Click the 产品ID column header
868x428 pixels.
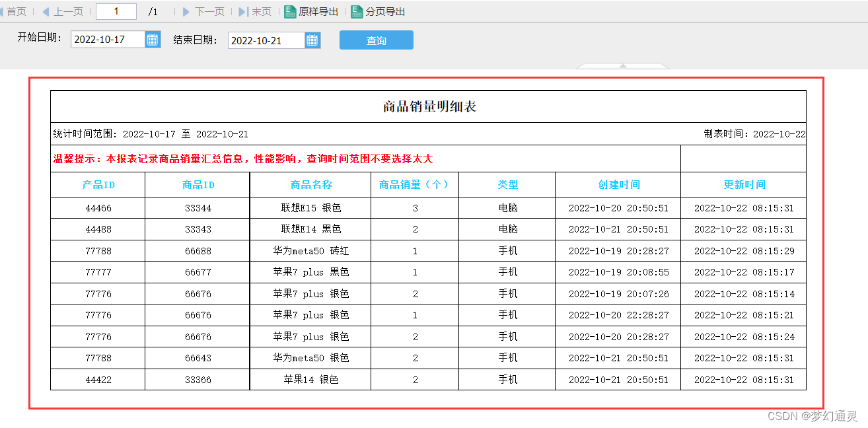click(x=98, y=185)
